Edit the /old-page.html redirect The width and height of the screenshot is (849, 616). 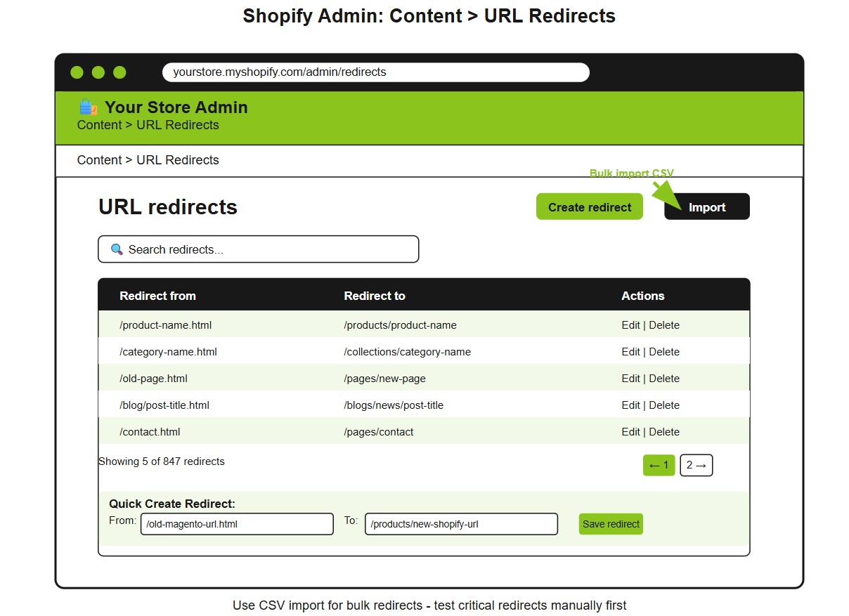[630, 379]
